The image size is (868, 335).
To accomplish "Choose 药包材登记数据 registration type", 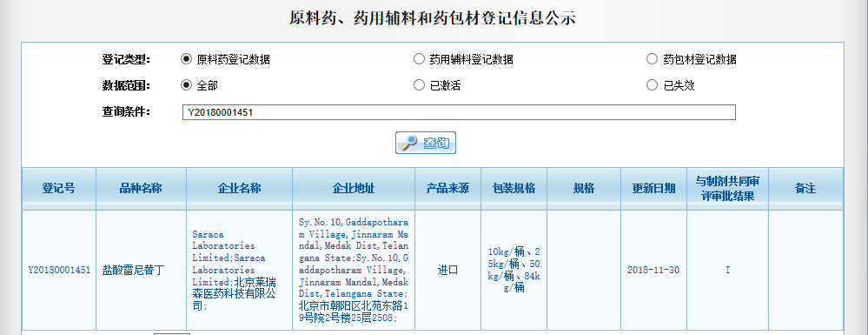I will click(653, 59).
